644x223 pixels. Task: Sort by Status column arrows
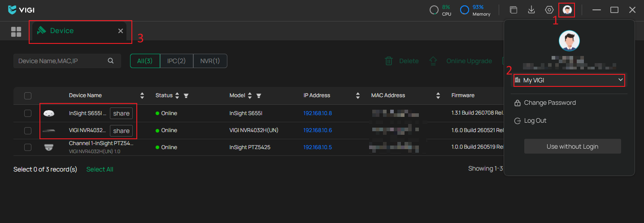pyautogui.click(x=177, y=95)
